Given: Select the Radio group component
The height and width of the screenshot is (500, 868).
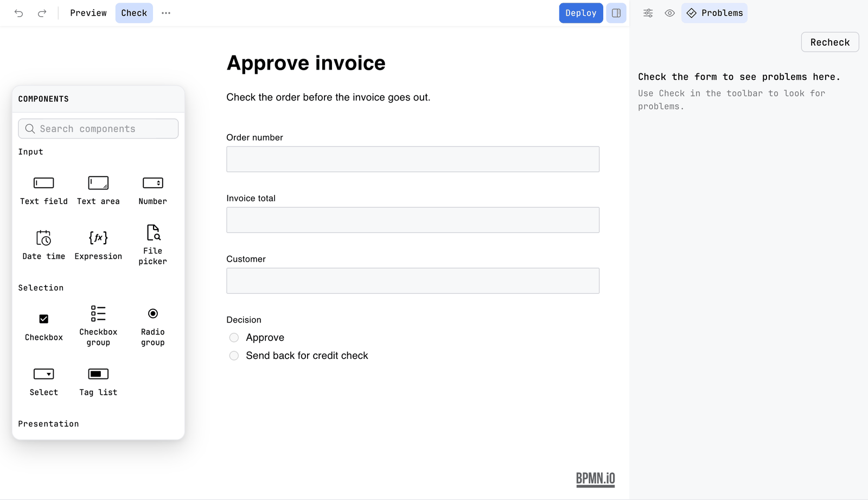Looking at the screenshot, I should pyautogui.click(x=153, y=327).
